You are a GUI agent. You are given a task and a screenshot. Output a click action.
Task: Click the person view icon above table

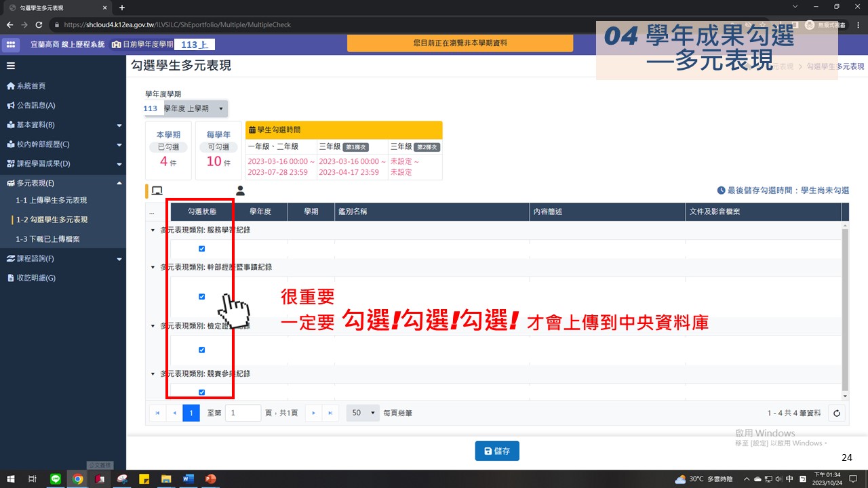tap(240, 191)
